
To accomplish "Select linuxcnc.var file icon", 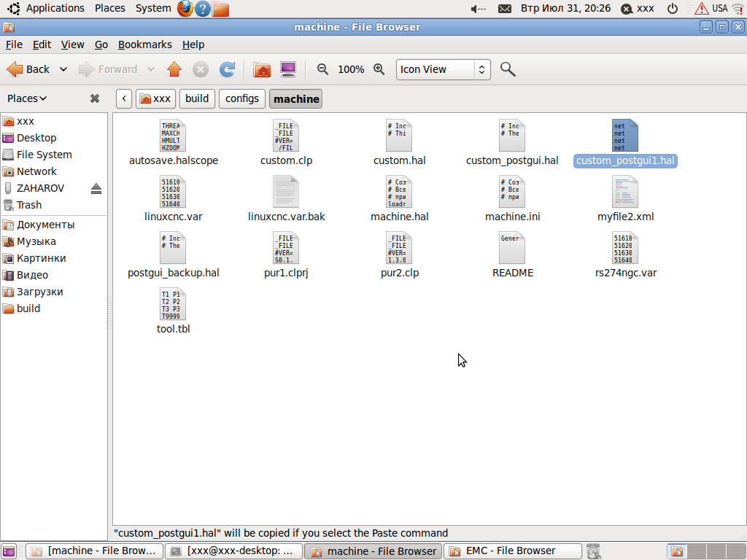I will pyautogui.click(x=173, y=192).
